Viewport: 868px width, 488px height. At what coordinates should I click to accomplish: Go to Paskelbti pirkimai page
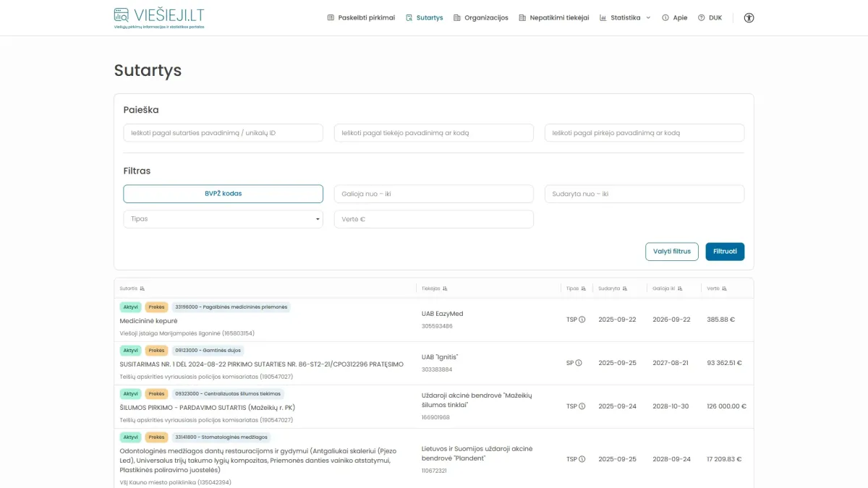(361, 18)
